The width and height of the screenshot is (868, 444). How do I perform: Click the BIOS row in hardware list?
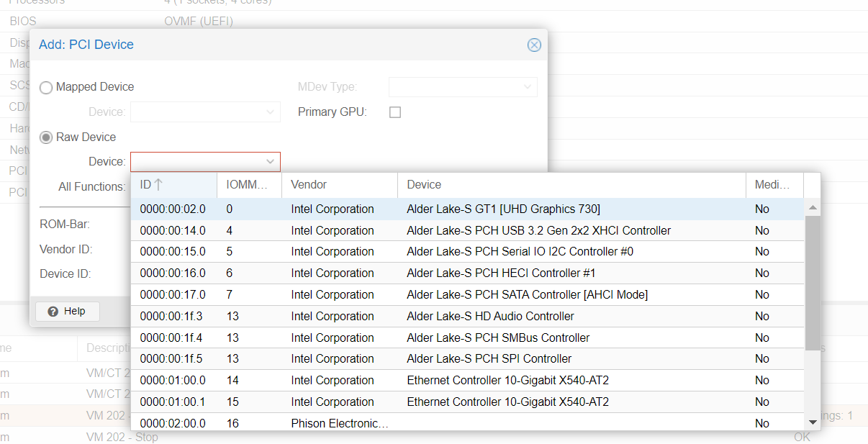pyautogui.click(x=434, y=22)
